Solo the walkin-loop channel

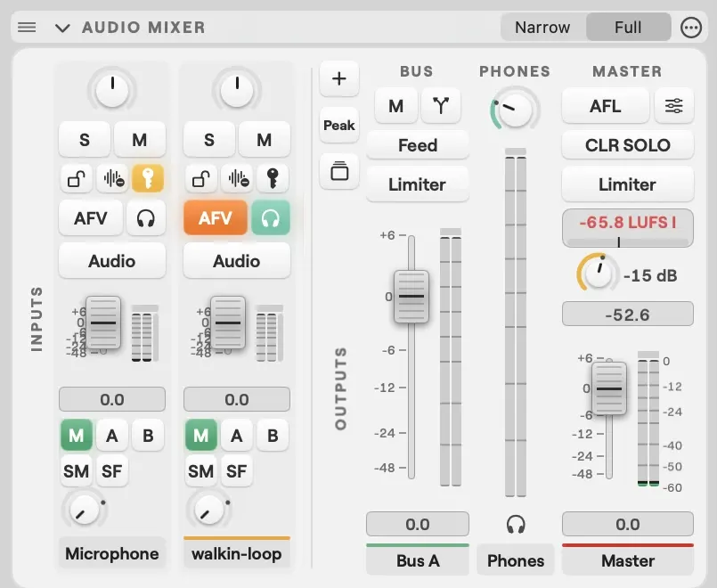[209, 140]
